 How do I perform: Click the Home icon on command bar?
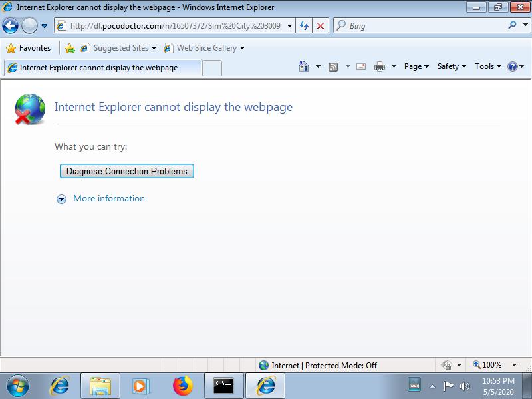click(x=304, y=66)
